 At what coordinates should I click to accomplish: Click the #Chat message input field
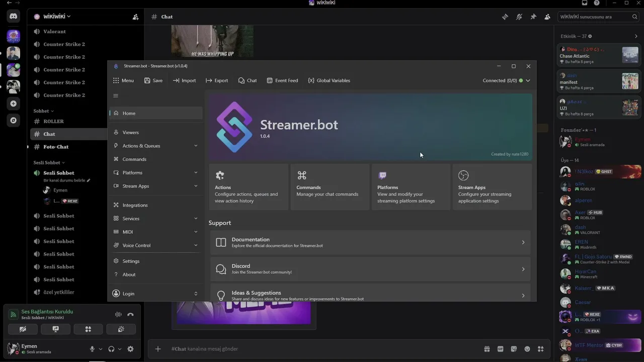322,349
